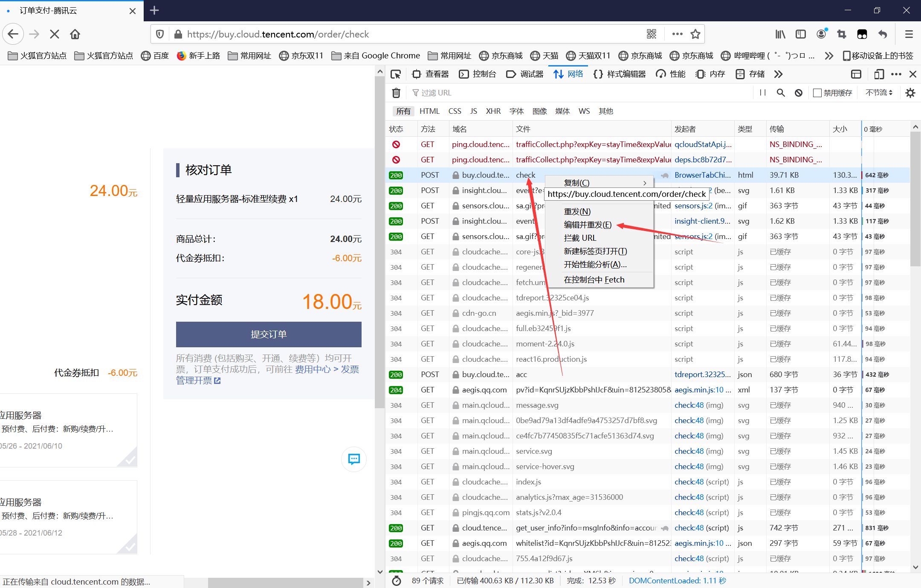Click the 提交订单 button
The height and width of the screenshot is (588, 921).
269,334
